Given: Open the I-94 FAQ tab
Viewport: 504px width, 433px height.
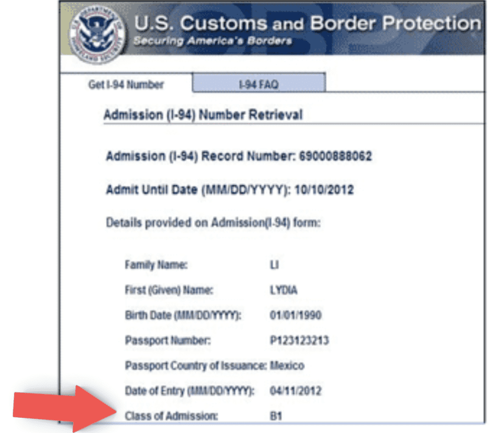Looking at the screenshot, I should [259, 85].
